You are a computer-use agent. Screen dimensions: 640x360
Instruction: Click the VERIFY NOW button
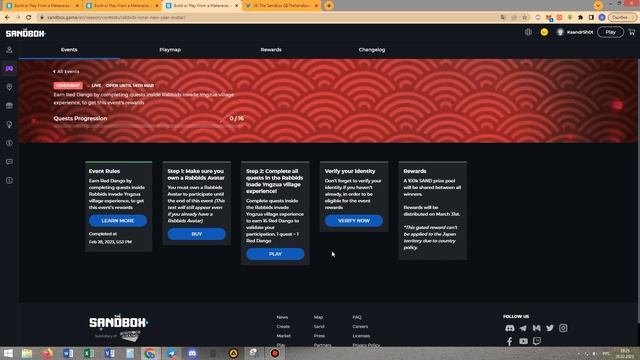[354, 220]
